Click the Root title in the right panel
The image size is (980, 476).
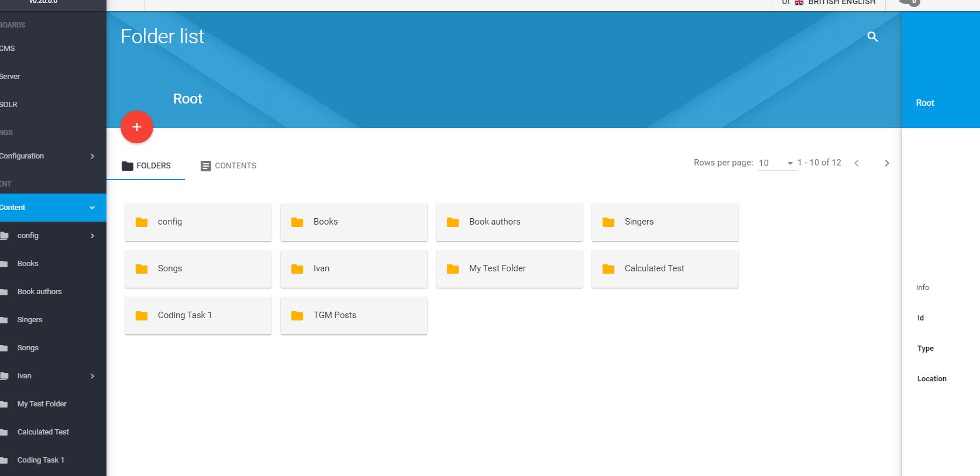tap(925, 103)
